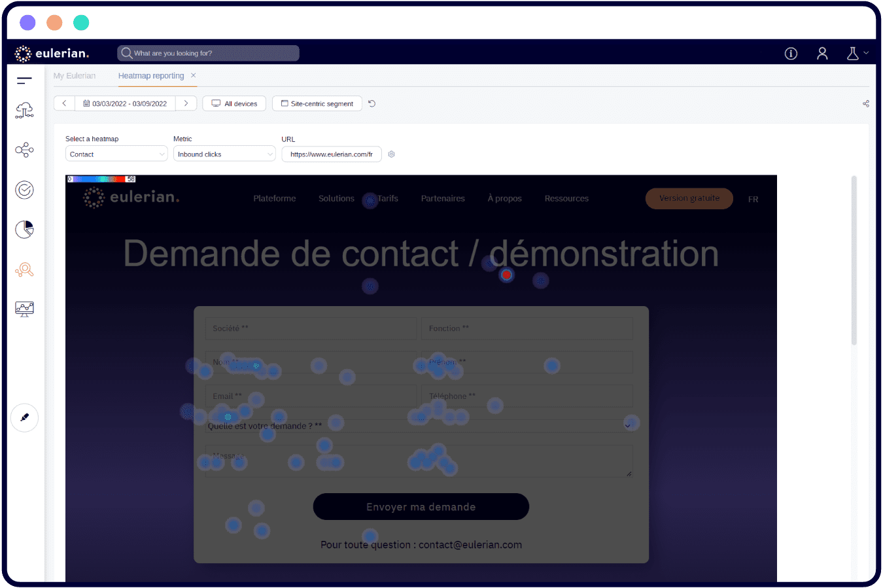Click the URL input field

pos(332,154)
